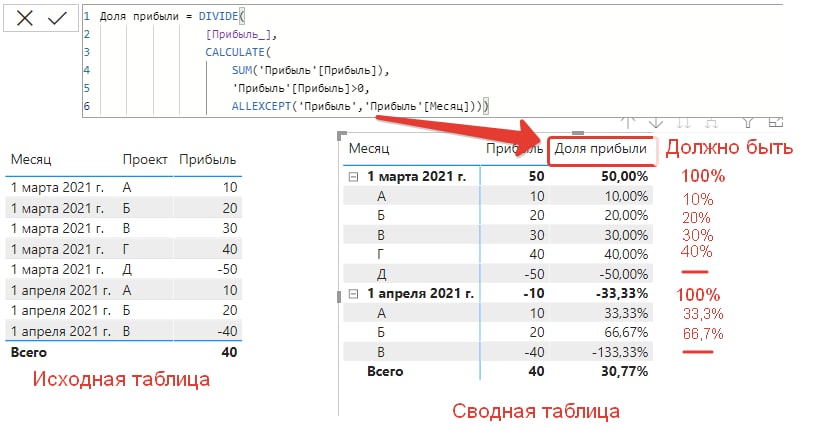Go to next hierarchy level double-arrow icon

(683, 122)
